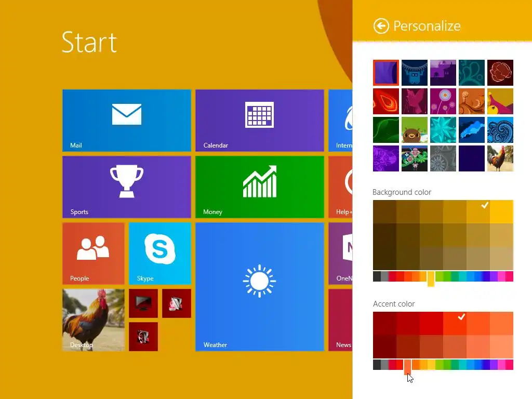The image size is (532, 399).
Task: Choose dark gray on Accent color hue strip
Action: [377, 365]
